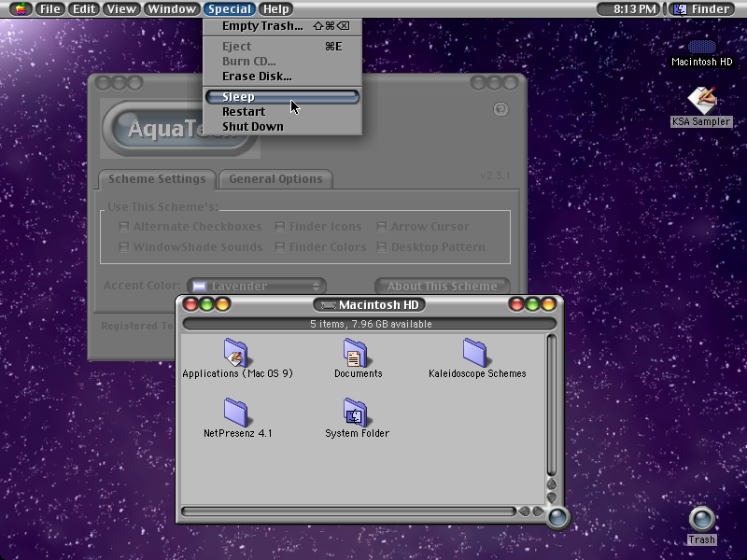The width and height of the screenshot is (747, 560).
Task: Toggle the Desktop Pattern checkbox
Action: (382, 247)
